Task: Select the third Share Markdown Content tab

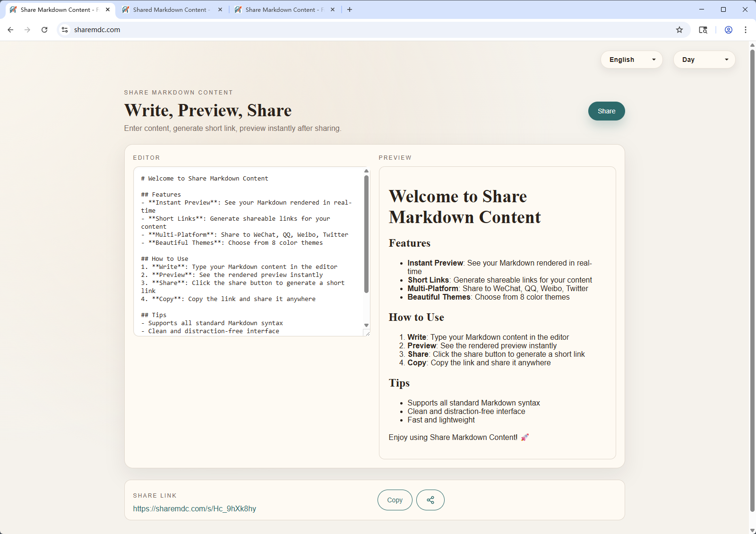Action: [281, 9]
